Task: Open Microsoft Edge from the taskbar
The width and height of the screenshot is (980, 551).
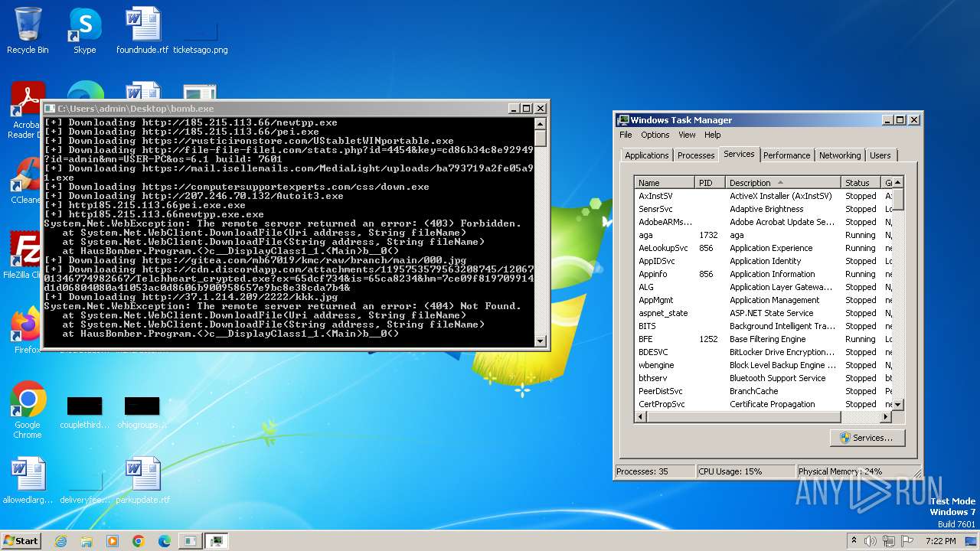Action: [164, 541]
